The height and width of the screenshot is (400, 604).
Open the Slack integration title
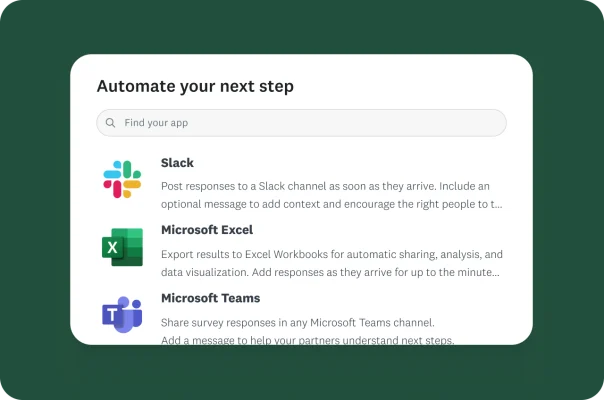177,163
